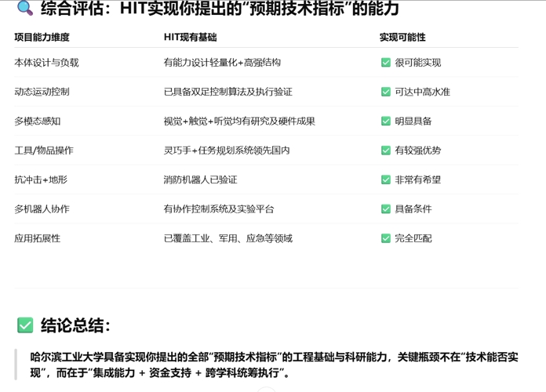Image resolution: width=546 pixels, height=392 pixels.
Task: Click the green check beside 具备条件
Action: pos(386,209)
